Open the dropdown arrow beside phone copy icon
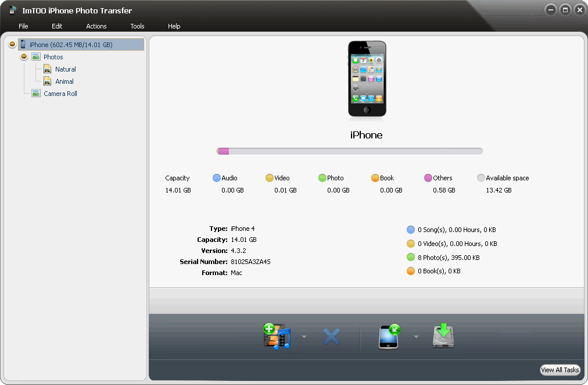The height and width of the screenshot is (385, 588). pos(416,337)
